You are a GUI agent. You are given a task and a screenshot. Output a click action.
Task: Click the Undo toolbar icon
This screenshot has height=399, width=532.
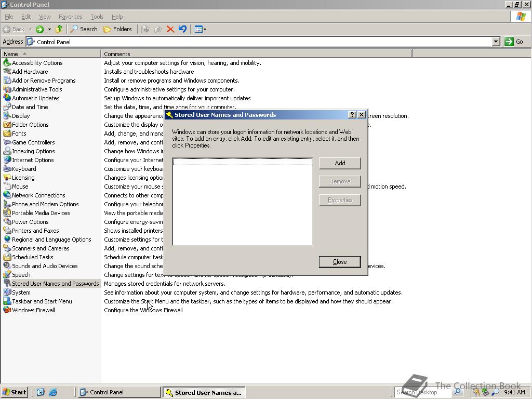click(182, 29)
